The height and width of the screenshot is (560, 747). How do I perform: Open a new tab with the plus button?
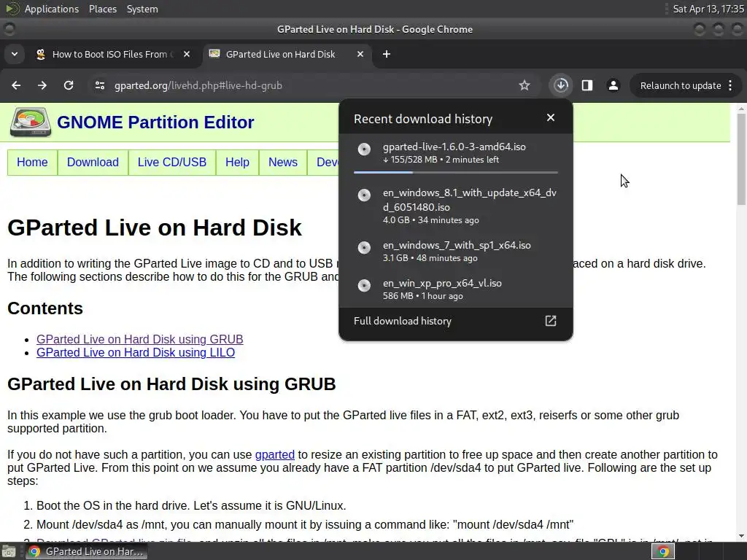[387, 54]
